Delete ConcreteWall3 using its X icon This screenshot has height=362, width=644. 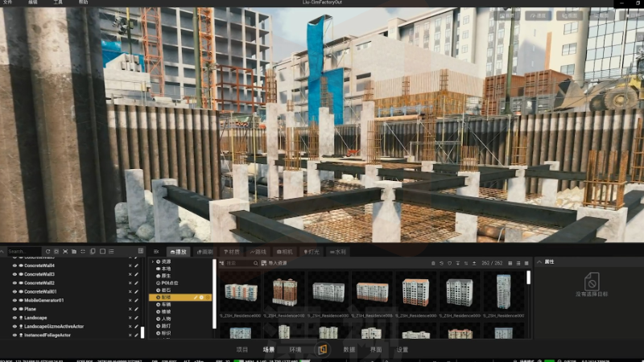coord(130,274)
